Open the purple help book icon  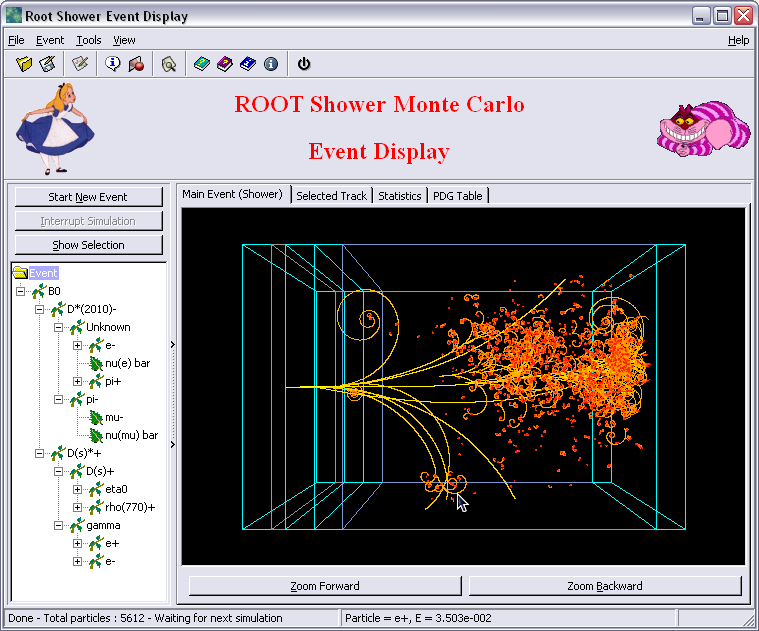click(225, 64)
